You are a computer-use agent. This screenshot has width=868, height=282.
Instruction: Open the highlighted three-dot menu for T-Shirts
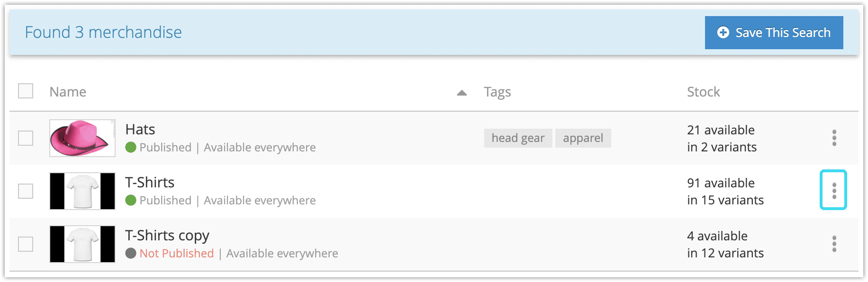pos(833,190)
